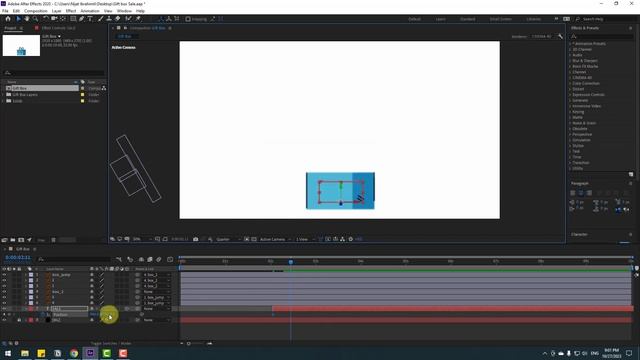Switch to the Libraries workspace
This screenshot has height=360, width=640.
click(533, 19)
